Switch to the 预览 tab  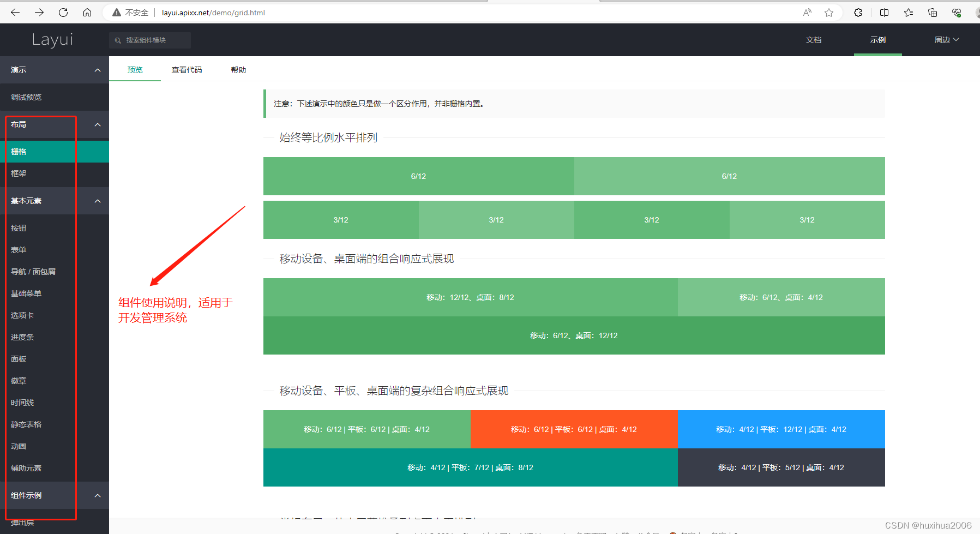point(135,70)
